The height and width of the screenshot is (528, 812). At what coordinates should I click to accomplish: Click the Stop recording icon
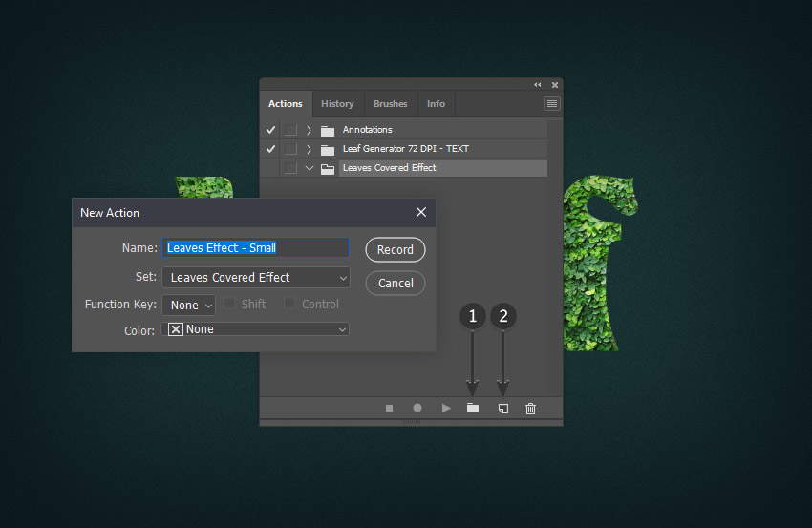pos(389,408)
